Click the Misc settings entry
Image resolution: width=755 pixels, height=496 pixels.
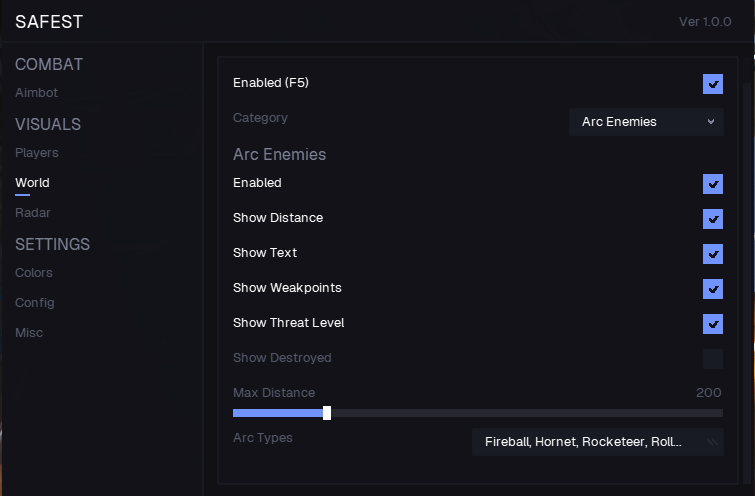(x=29, y=333)
